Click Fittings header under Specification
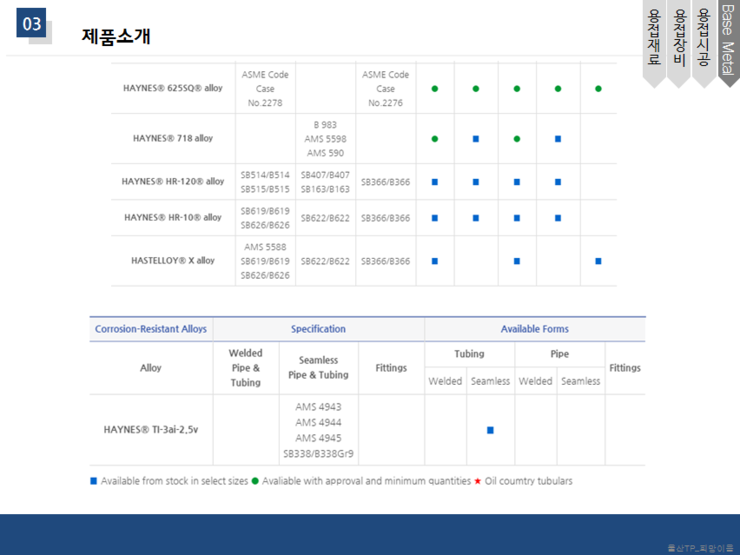740x555 pixels. tap(391, 368)
